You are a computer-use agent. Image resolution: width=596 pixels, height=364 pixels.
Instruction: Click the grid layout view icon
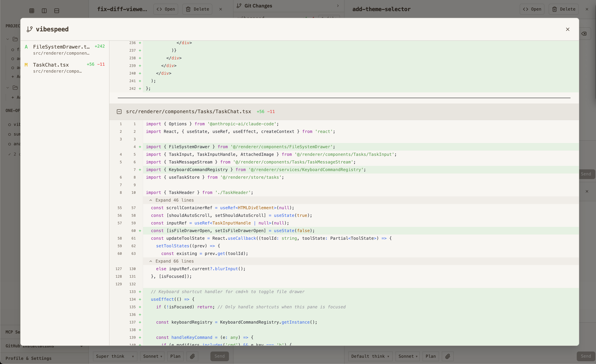tap(32, 11)
